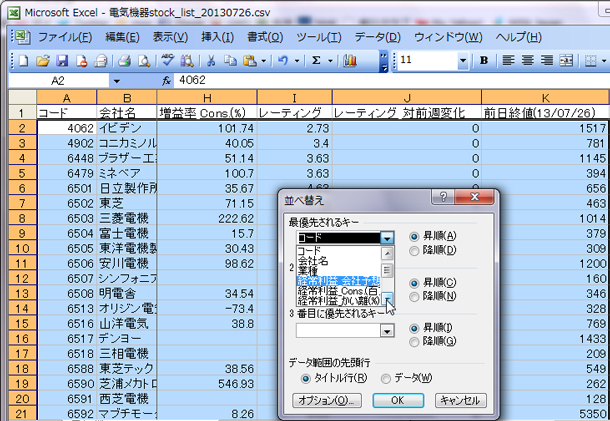Open 挿入(I) menu
The width and height of the screenshot is (610, 421).
pyautogui.click(x=217, y=37)
